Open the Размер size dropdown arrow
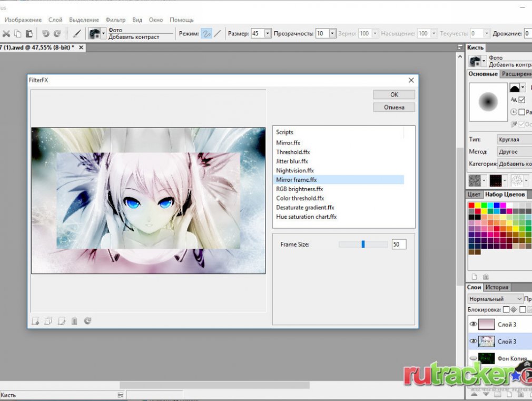The image size is (532, 401). (x=268, y=33)
